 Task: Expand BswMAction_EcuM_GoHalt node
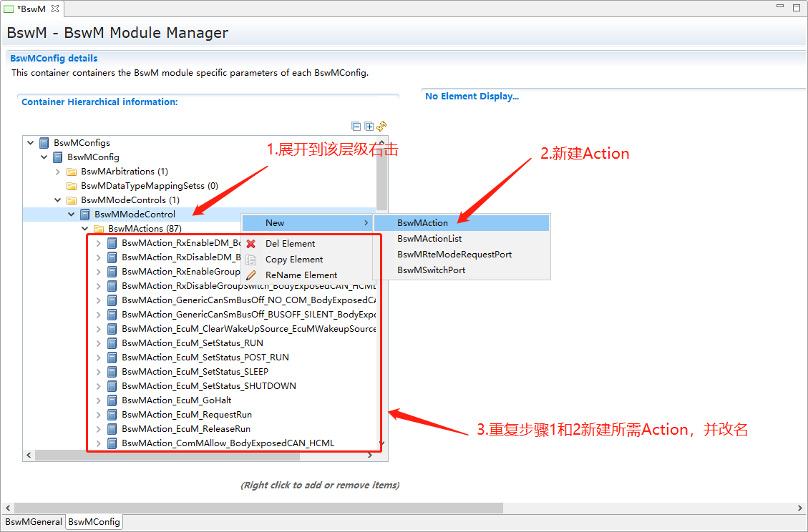point(99,400)
